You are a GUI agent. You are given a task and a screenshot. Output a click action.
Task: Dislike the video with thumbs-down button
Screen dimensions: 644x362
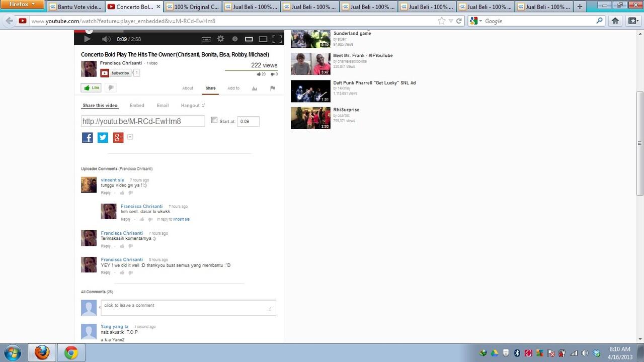tap(111, 88)
